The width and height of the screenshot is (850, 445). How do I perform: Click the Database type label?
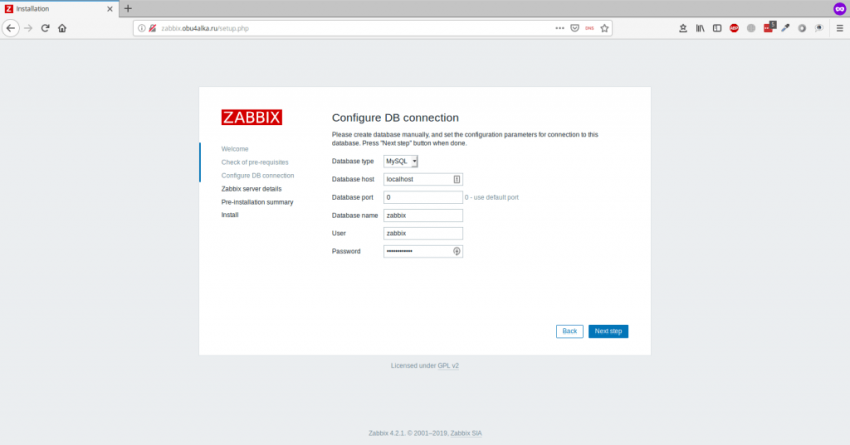[x=353, y=161]
